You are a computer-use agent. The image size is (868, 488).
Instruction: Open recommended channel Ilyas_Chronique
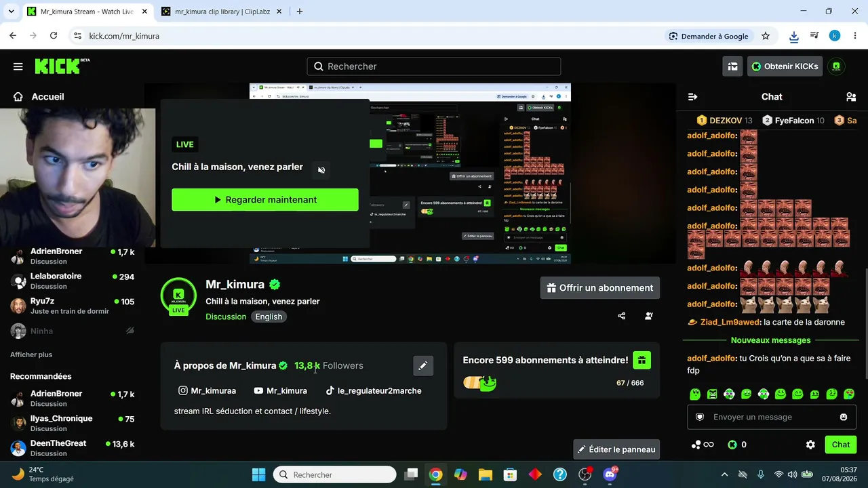coord(73,423)
